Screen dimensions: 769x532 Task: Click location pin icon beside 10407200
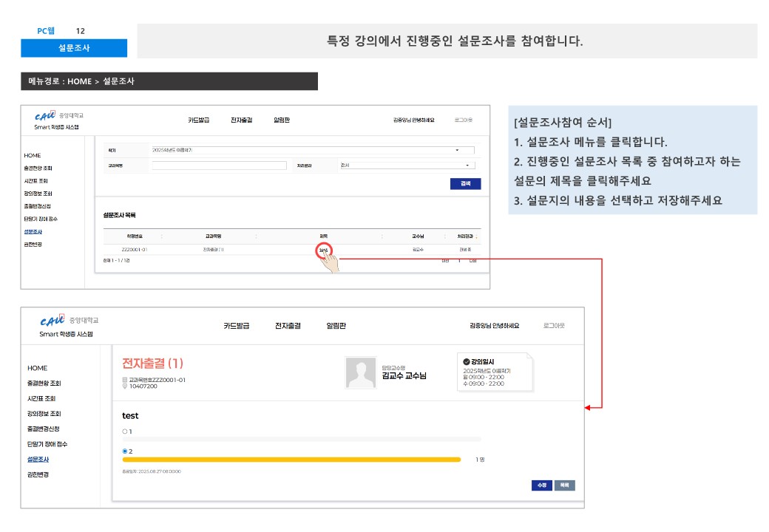coord(124,386)
